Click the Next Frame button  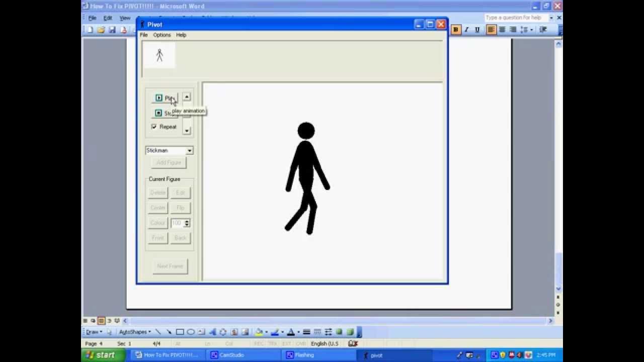click(x=170, y=266)
